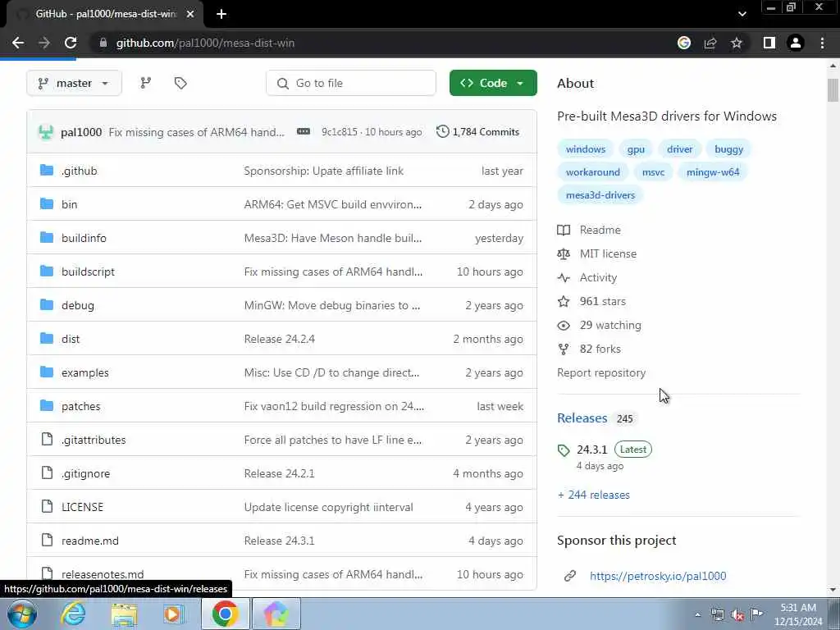Close the GitHub mesa-dist-win tab
The width and height of the screenshot is (840, 630).
[190, 14]
